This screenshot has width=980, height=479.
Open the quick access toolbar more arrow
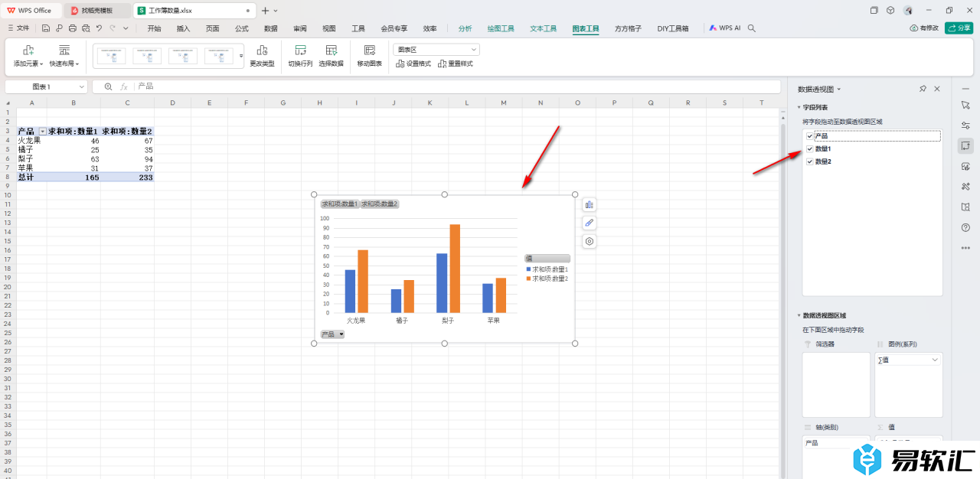(126, 28)
